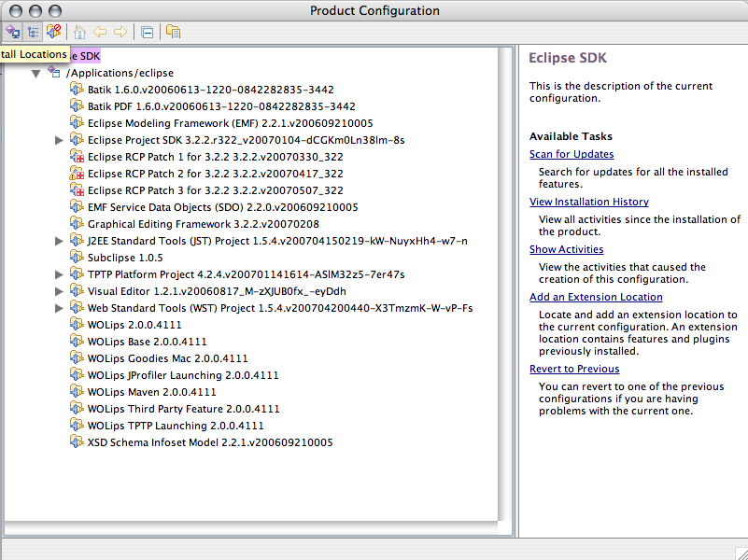Expand the Web Standard Tools (WST) node
Image resolution: width=748 pixels, height=560 pixels.
tap(60, 308)
